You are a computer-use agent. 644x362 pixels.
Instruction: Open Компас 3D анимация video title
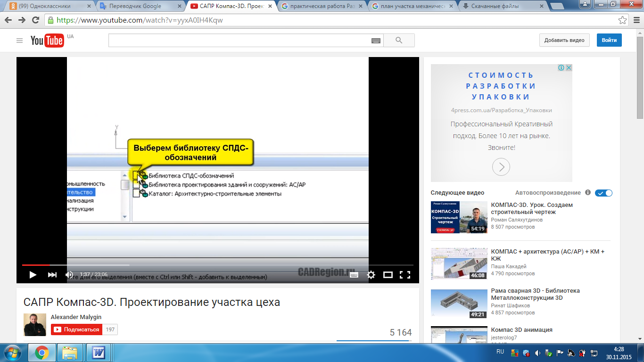[x=521, y=330]
